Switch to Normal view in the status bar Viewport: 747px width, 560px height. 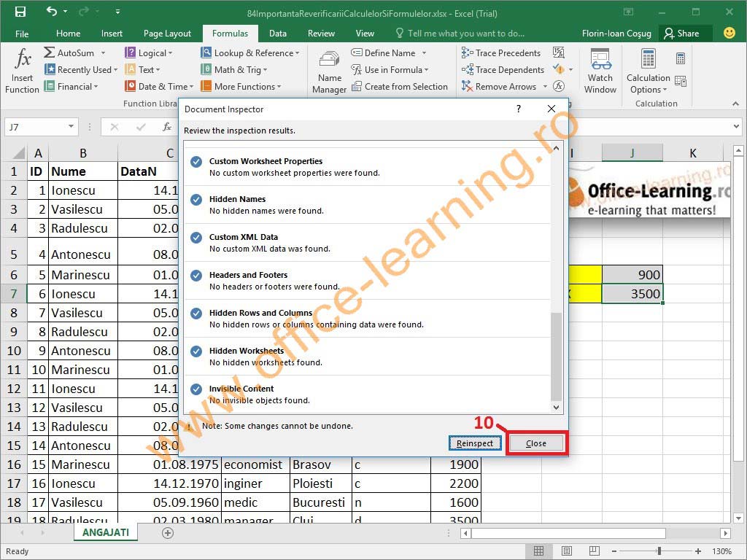point(538,551)
